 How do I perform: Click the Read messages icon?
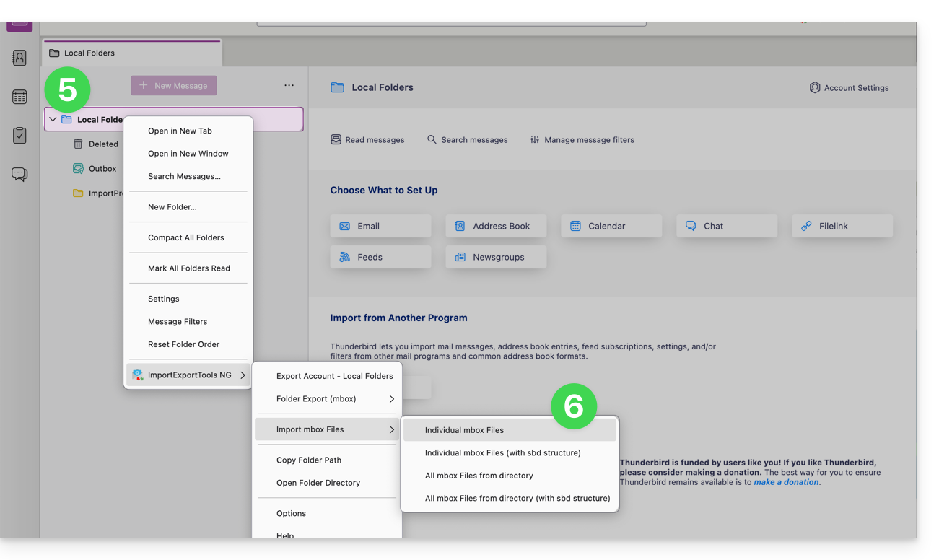pos(336,139)
